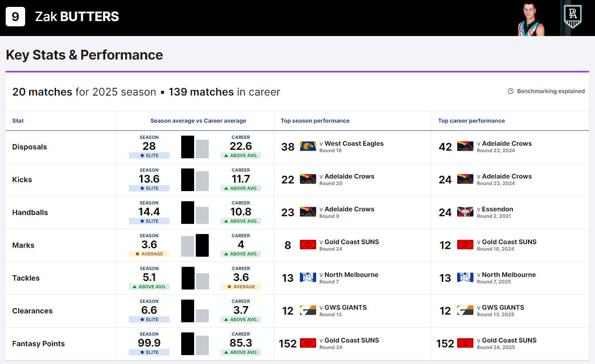Click Season average vs Career average header
Viewport: 595px width, 364px height.
coord(198,121)
